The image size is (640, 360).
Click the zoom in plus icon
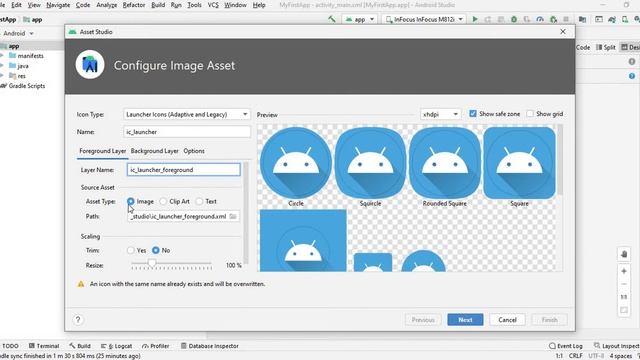[624, 271]
